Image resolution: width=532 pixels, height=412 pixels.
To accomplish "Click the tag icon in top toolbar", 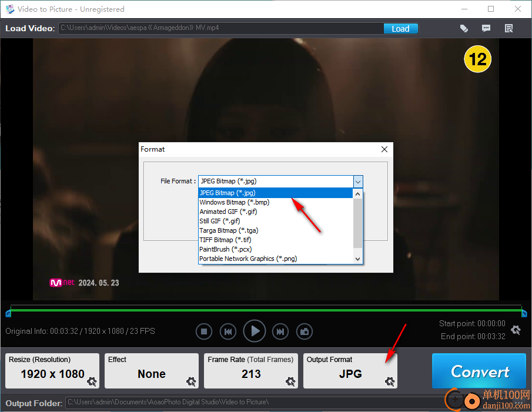I will [x=464, y=28].
